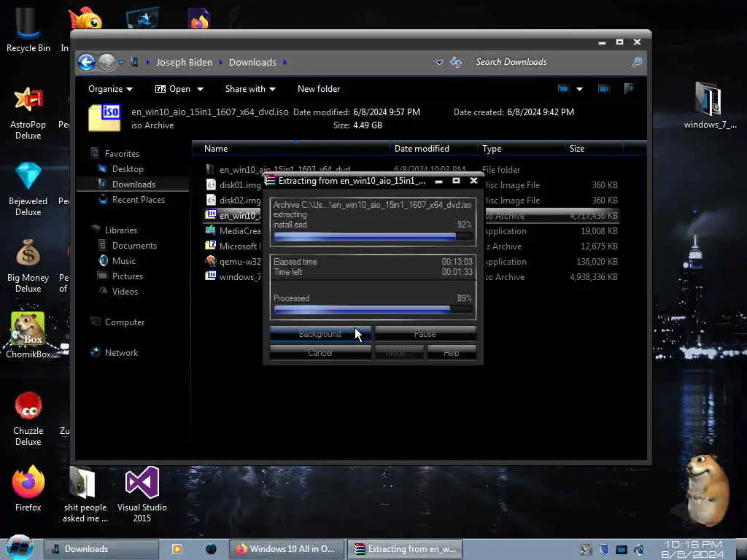Switch to Windows 10 All in One Firefox task
The width and height of the screenshot is (747, 560).
click(x=287, y=549)
